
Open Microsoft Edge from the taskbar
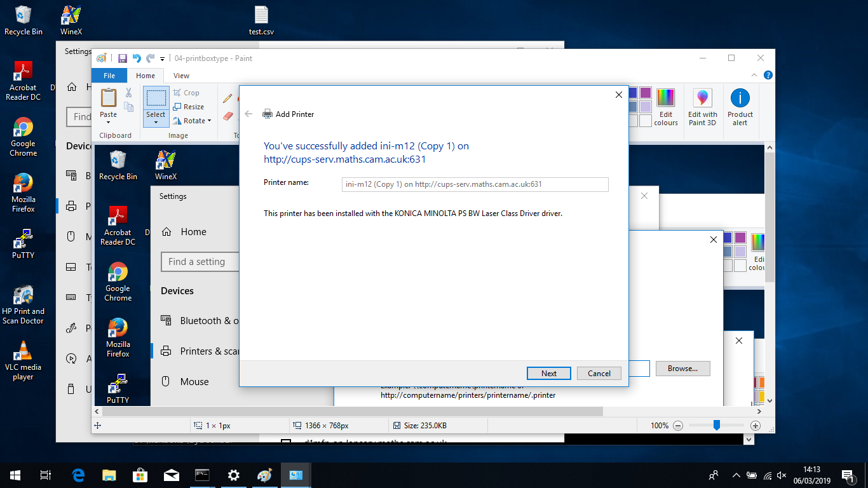pos(78,475)
